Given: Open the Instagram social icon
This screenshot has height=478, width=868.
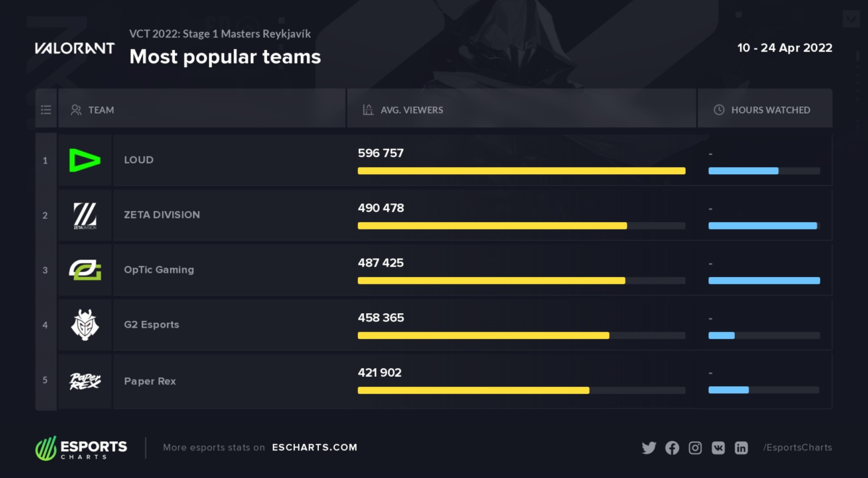Looking at the screenshot, I should (695, 448).
